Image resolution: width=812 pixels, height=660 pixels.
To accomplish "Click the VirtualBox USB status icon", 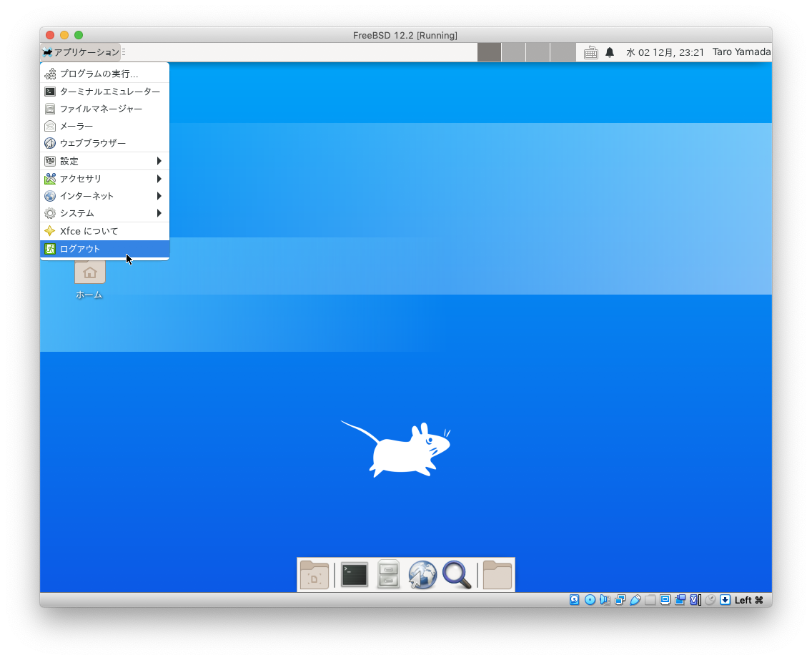I will coord(635,600).
